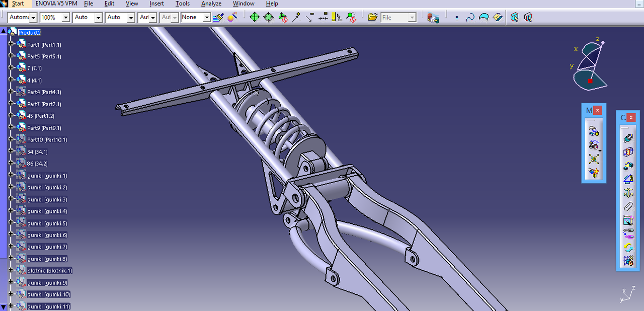Select gumki (gumki.10) in the tree
Image resolution: width=644 pixels, height=311 pixels.
tap(48, 294)
